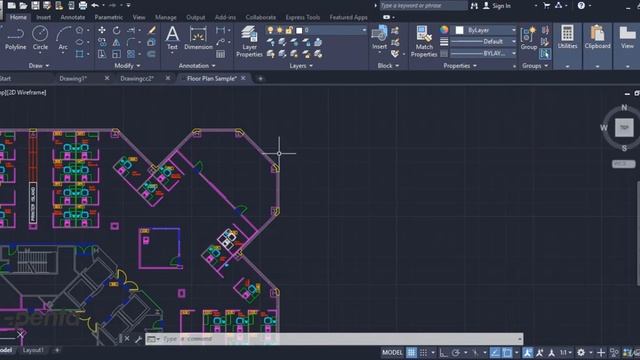640x360 pixels.
Task: Switch to Drawing1* document tab
Action: point(73,78)
